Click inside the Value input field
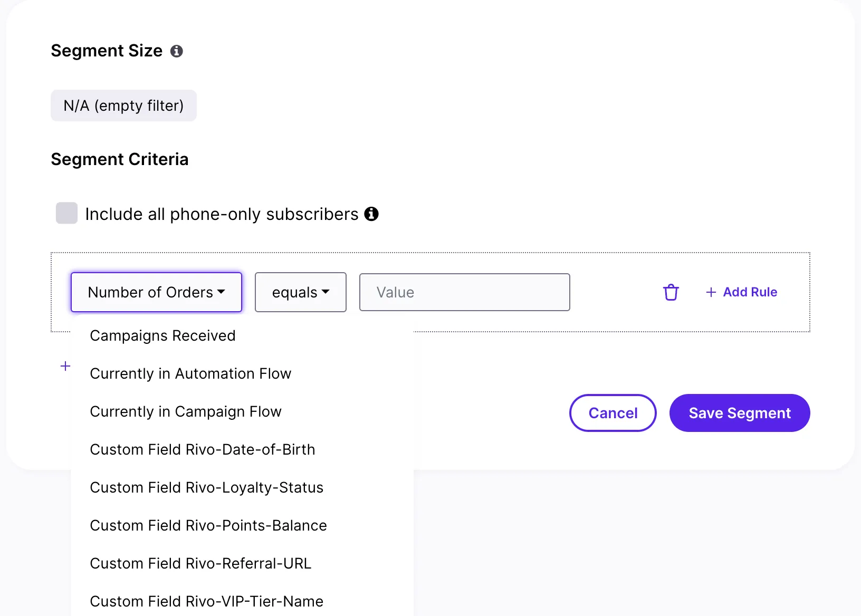The width and height of the screenshot is (861, 616). pos(464,292)
